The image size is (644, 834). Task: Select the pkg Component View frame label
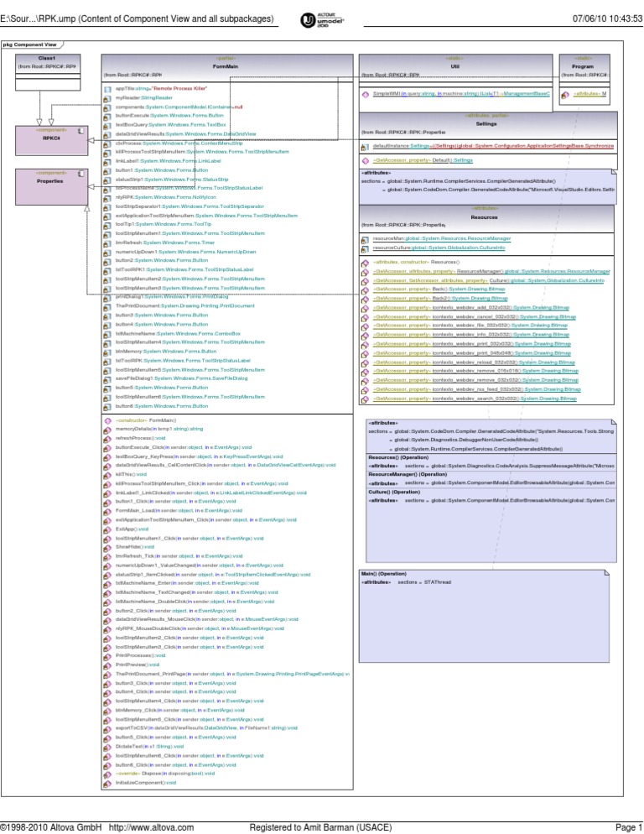(30, 44)
